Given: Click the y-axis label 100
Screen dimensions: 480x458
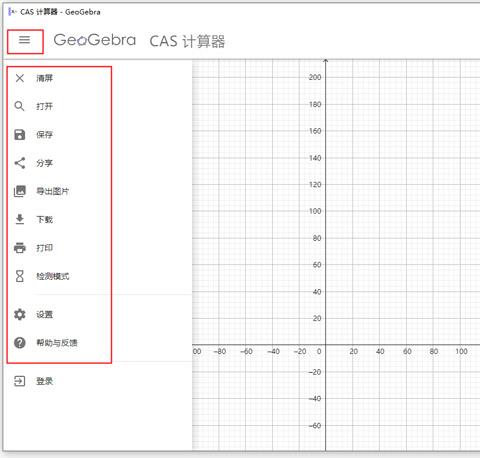Looking at the screenshot, I should (315, 211).
